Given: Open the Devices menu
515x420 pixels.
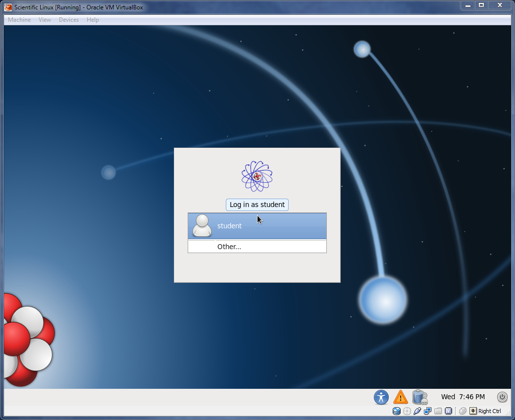Looking at the screenshot, I should [x=69, y=20].
